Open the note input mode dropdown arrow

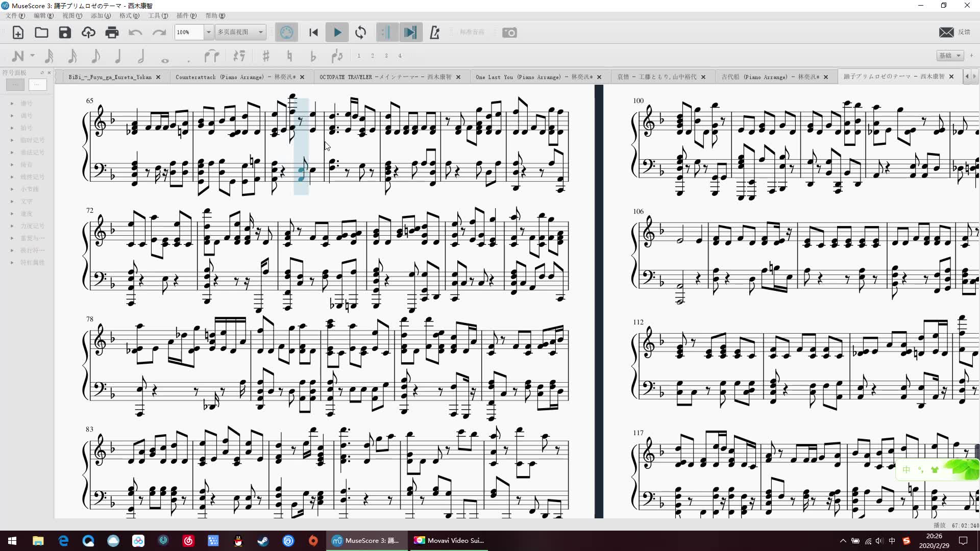point(32,56)
